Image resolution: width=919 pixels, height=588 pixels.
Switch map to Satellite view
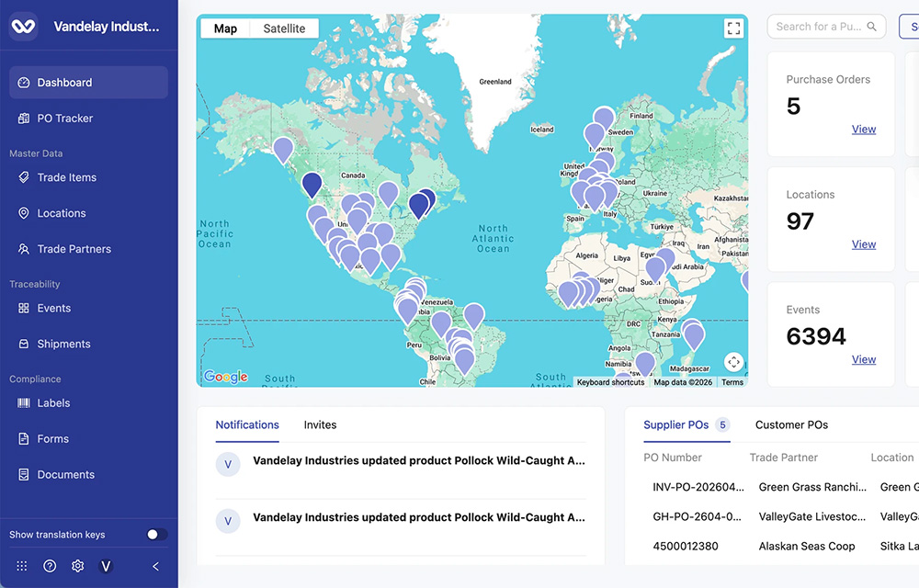point(284,28)
